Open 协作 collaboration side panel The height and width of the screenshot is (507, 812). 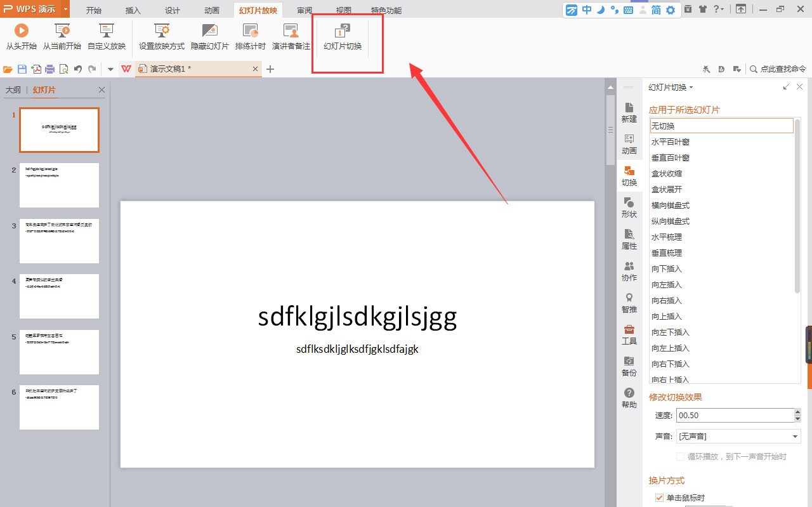(629, 271)
